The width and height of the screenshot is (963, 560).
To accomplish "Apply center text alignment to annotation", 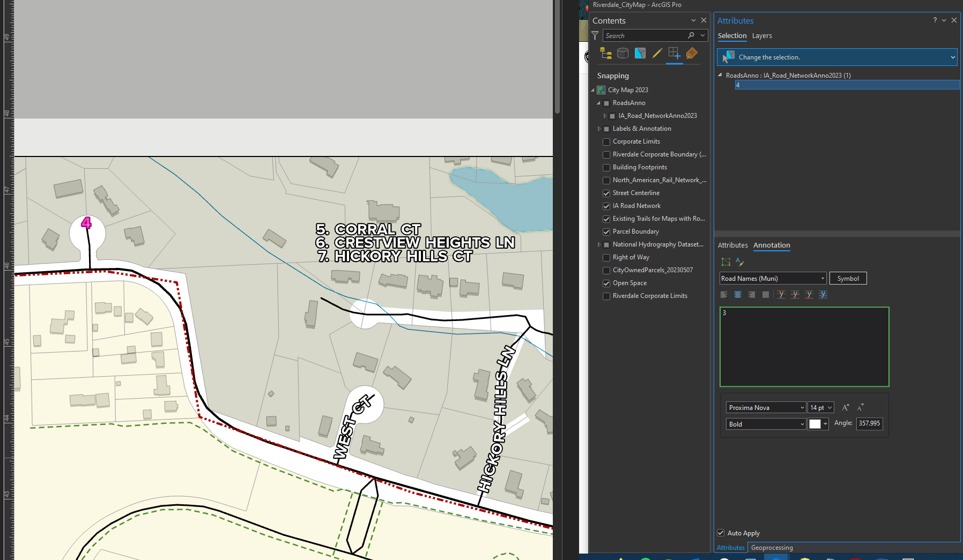I will click(738, 294).
